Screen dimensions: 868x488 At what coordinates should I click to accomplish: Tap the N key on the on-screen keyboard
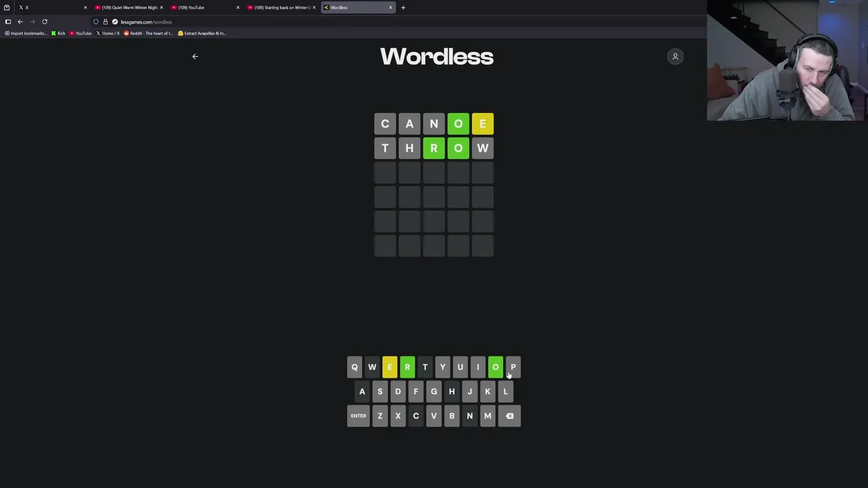[x=470, y=416]
